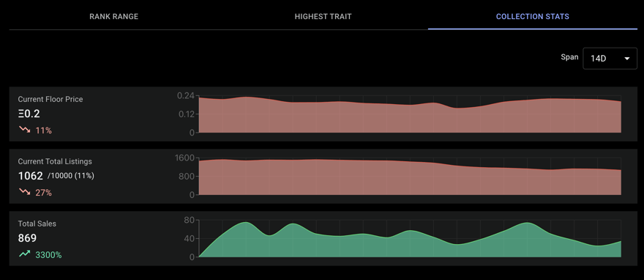Click the 869 total sales value

[27, 238]
